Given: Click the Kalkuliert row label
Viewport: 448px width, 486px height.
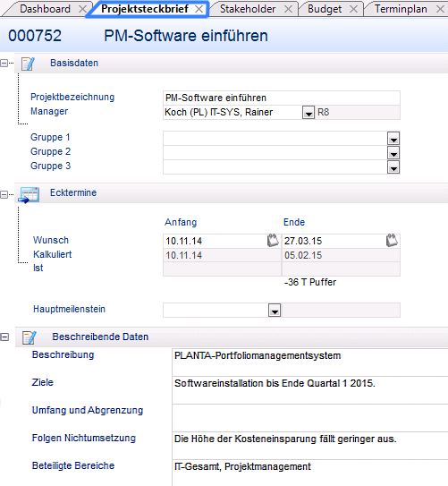Looking at the screenshot, I should (53, 254).
